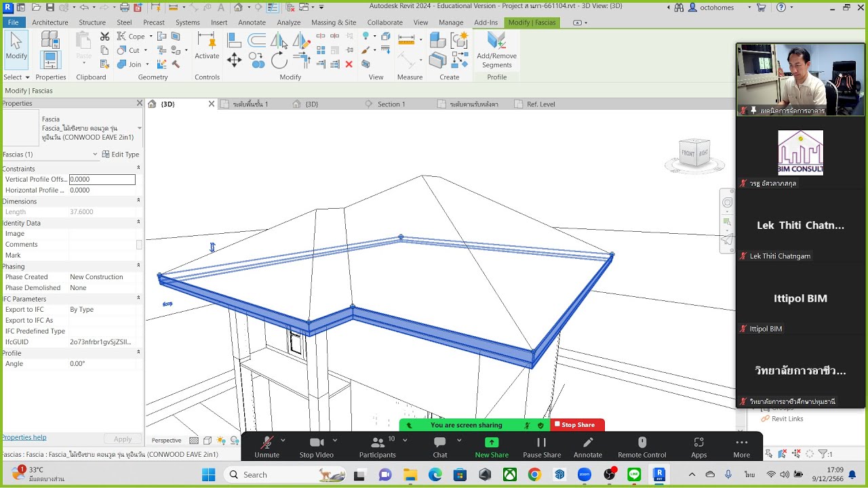
Task: Open Zoom audio options arrow beside Unmute
Action: click(283, 441)
